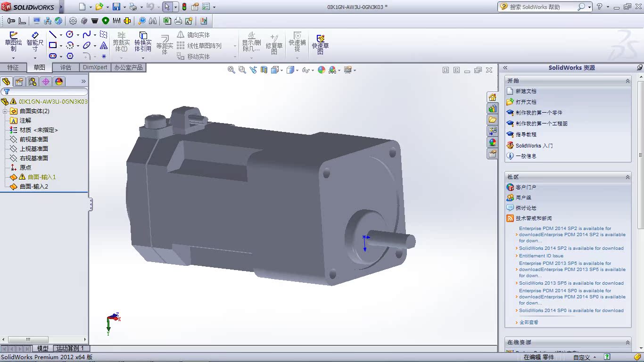Open the Options checklist icon
644x362 pixels.
206,7
